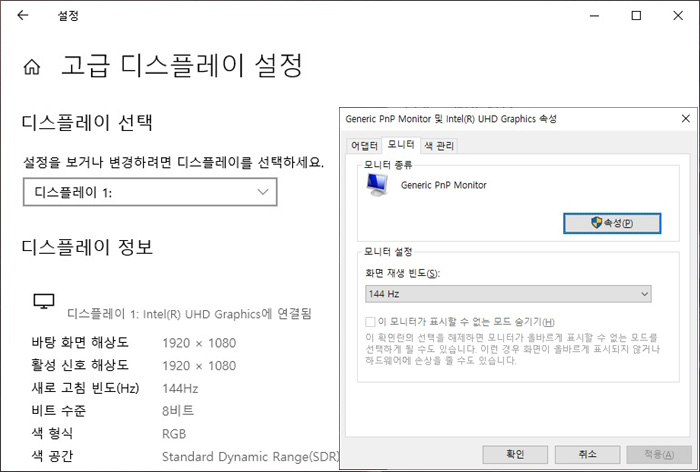Click the 8비트 bit depth value

(x=178, y=411)
